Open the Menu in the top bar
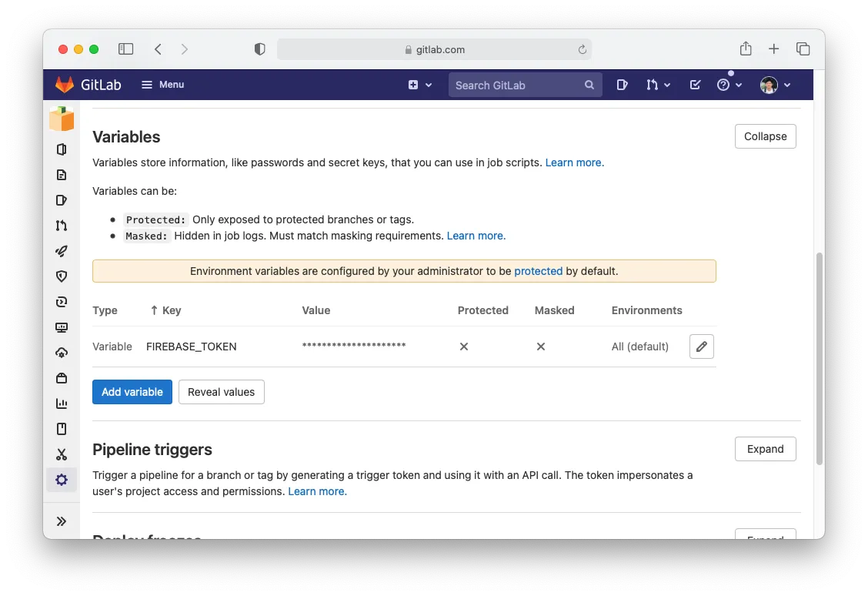The height and width of the screenshot is (596, 868). coord(162,85)
